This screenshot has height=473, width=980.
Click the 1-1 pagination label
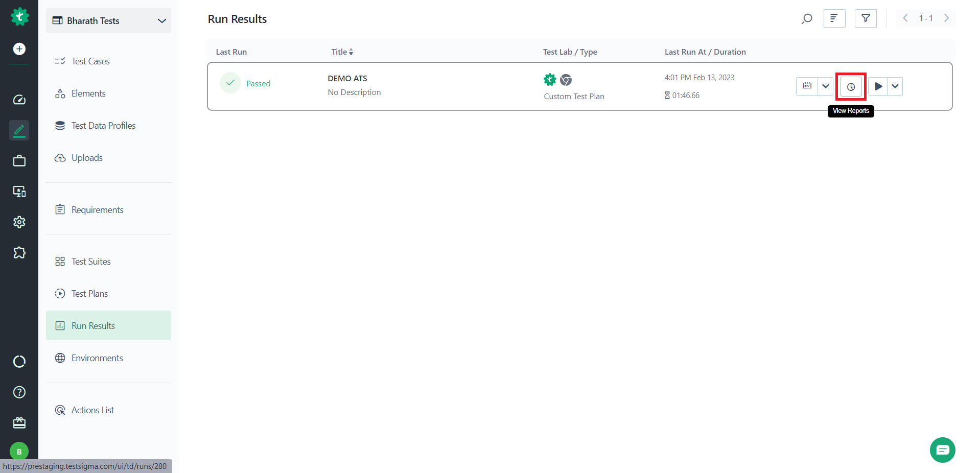click(x=926, y=18)
